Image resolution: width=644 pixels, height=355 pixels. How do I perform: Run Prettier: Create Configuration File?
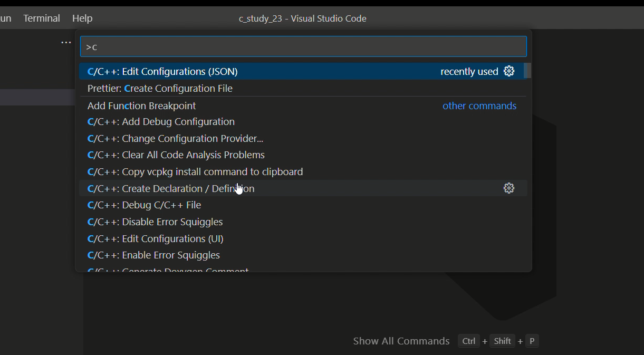[x=303, y=88]
